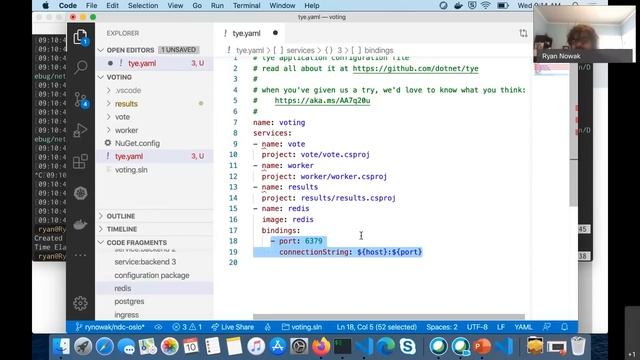
Task: Open Skype from the Dock
Action: tap(407, 347)
